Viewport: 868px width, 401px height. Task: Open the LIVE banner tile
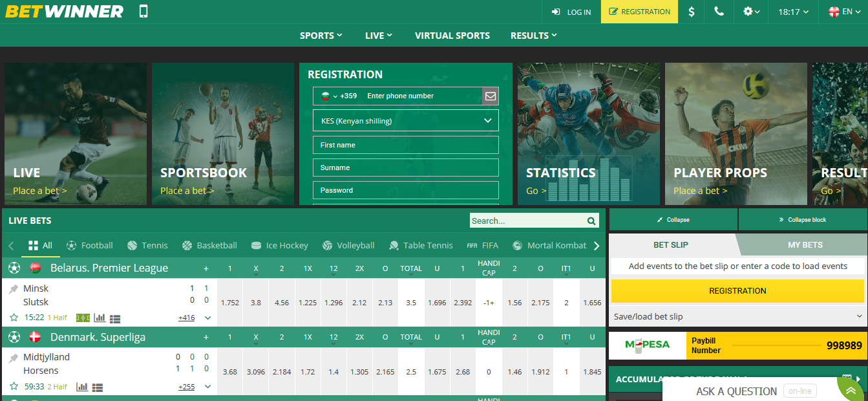point(76,134)
